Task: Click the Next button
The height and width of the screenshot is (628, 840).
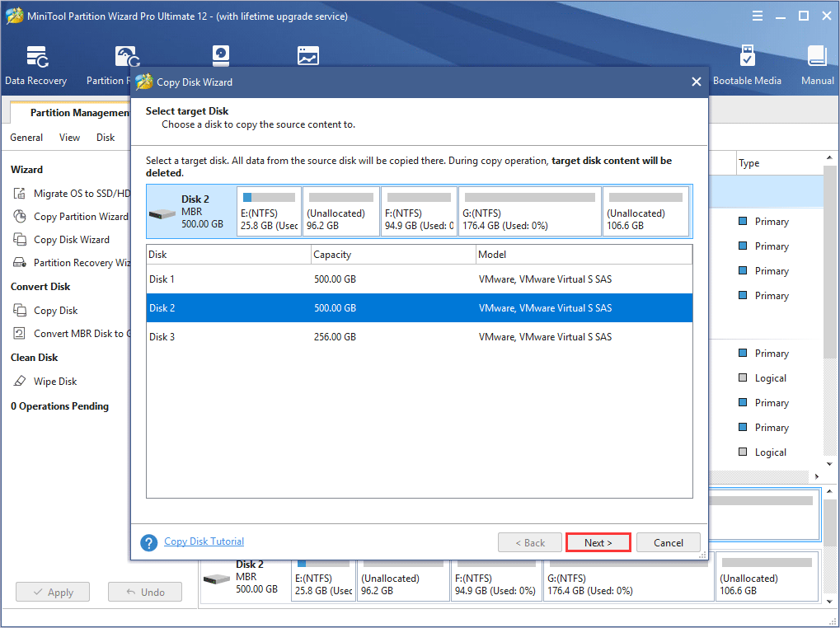Action: point(598,542)
